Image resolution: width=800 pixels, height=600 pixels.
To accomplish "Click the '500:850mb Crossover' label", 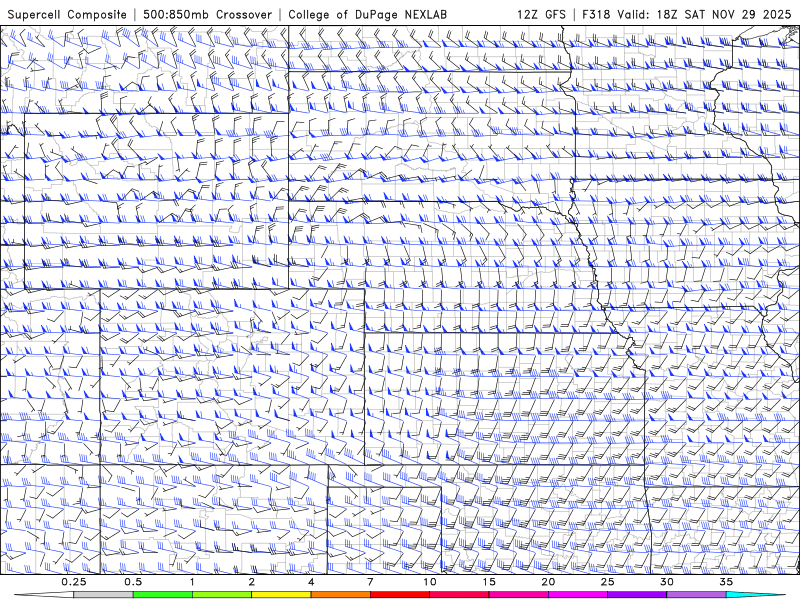I will (x=208, y=15).
